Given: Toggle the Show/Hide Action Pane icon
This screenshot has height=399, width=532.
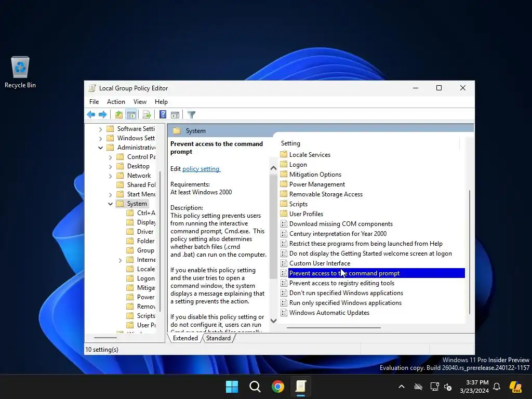Looking at the screenshot, I should coord(175,115).
